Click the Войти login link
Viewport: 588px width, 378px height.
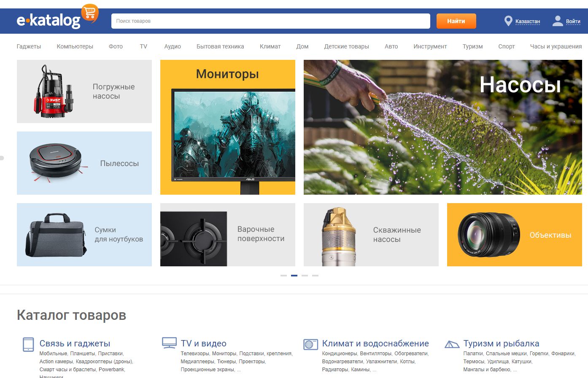[573, 21]
